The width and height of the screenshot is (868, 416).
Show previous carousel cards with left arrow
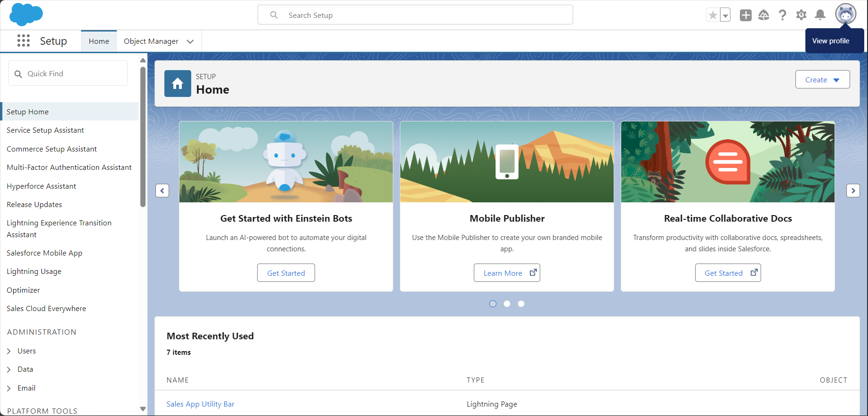162,191
